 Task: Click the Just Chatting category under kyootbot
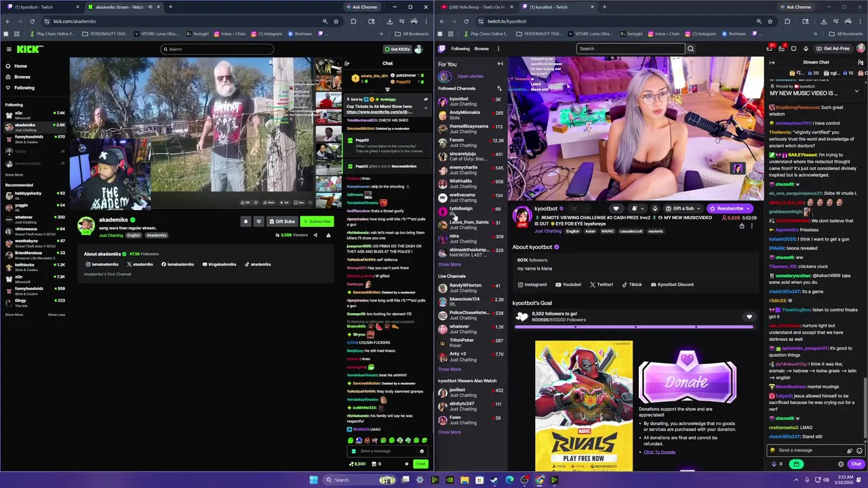(x=548, y=231)
